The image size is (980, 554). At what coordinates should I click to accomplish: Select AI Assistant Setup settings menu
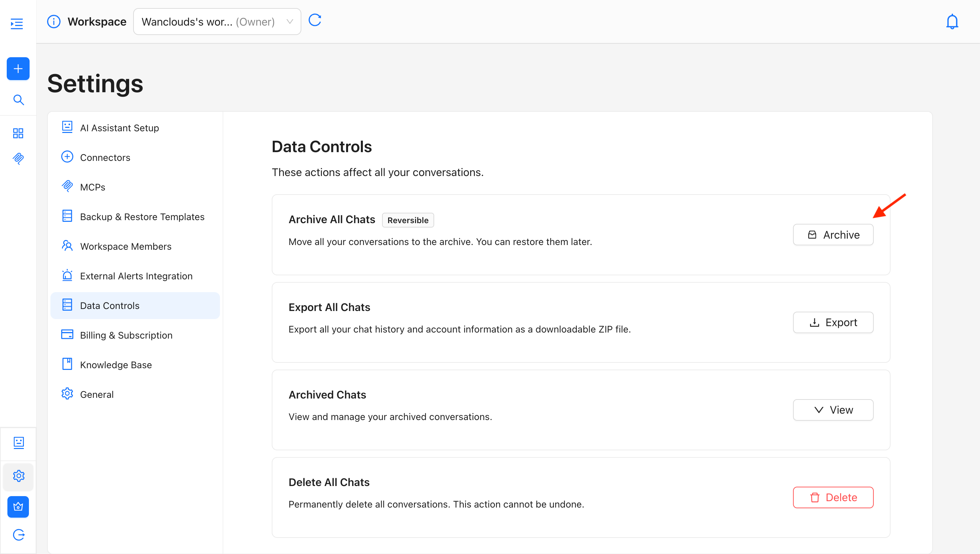click(119, 128)
